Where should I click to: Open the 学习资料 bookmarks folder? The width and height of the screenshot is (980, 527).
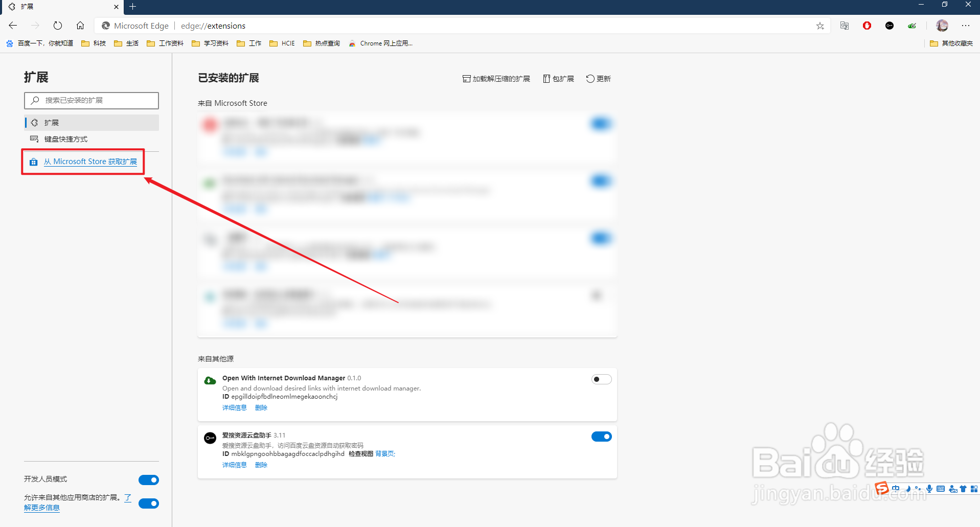tap(210, 43)
